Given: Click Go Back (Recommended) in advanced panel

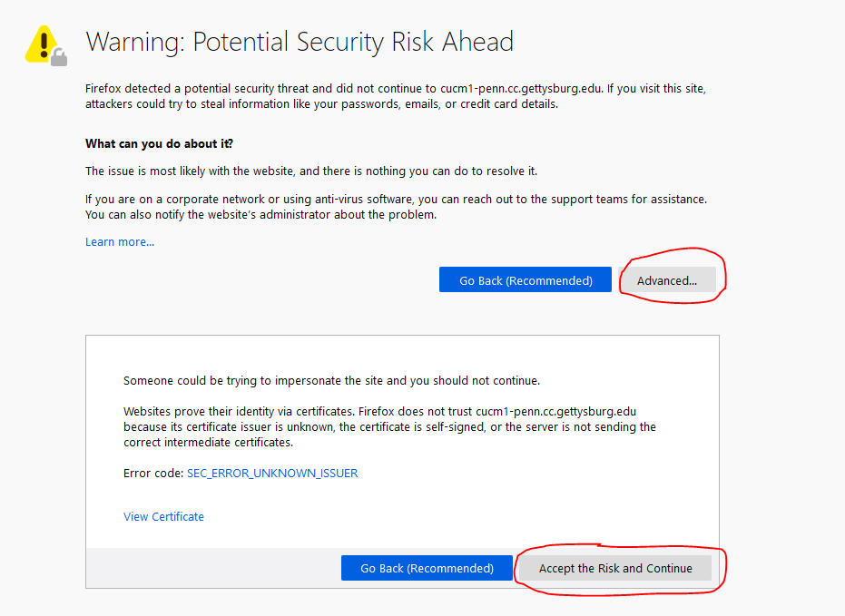Looking at the screenshot, I should tap(427, 568).
